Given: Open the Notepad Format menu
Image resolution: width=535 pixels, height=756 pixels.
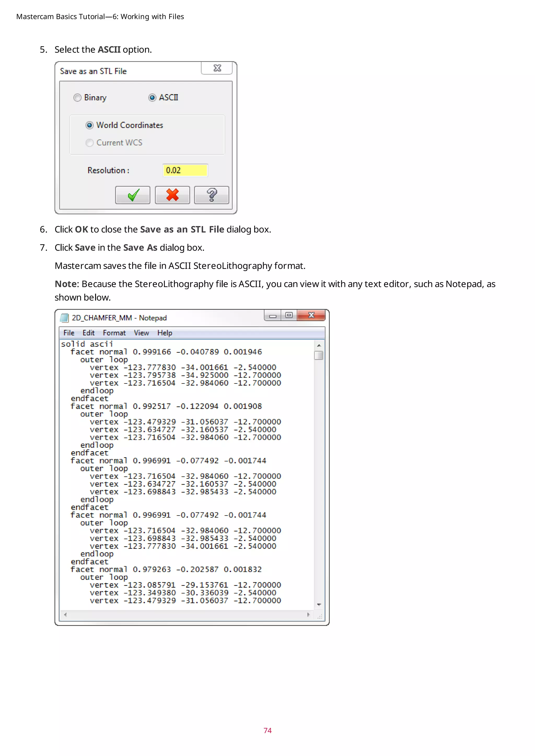Looking at the screenshot, I should (114, 333).
